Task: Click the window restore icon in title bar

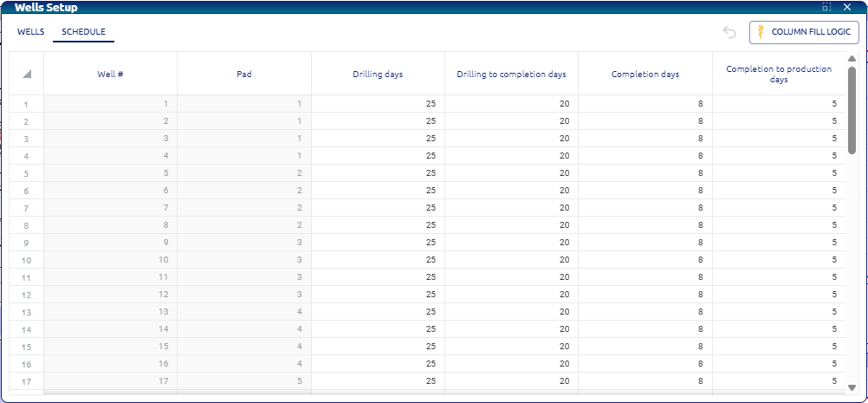Action: (x=827, y=7)
